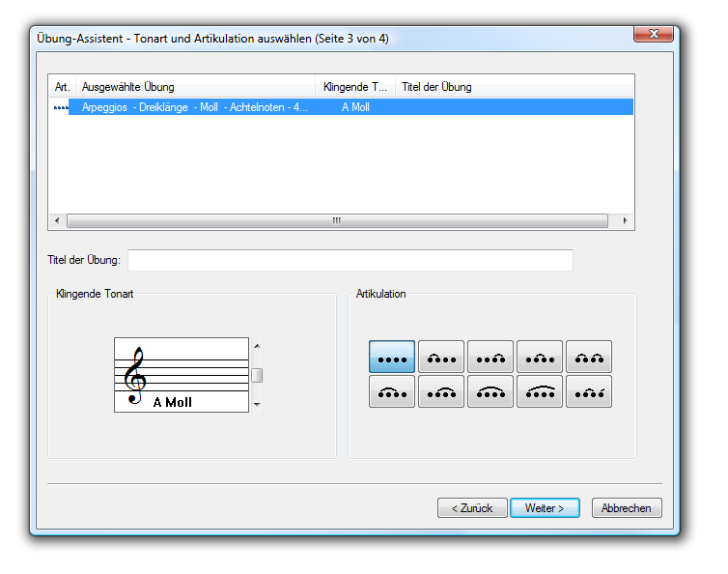Select the all-detached four-dot articulation
The width and height of the screenshot is (728, 574).
click(392, 357)
